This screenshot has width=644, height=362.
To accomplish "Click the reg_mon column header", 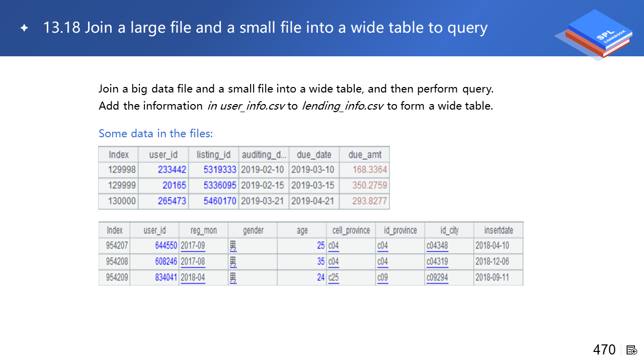I will [x=203, y=230].
